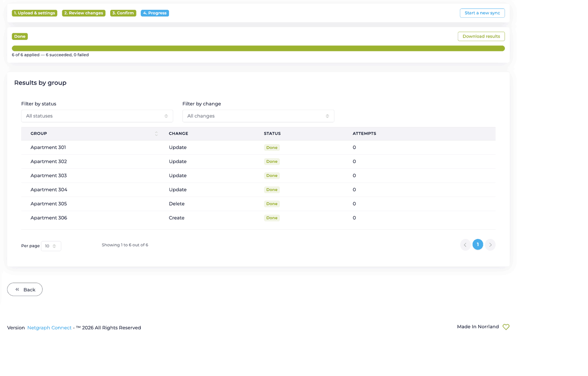The image size is (588, 376).
Task: Go to step 3. Confirm
Action: coord(123,13)
